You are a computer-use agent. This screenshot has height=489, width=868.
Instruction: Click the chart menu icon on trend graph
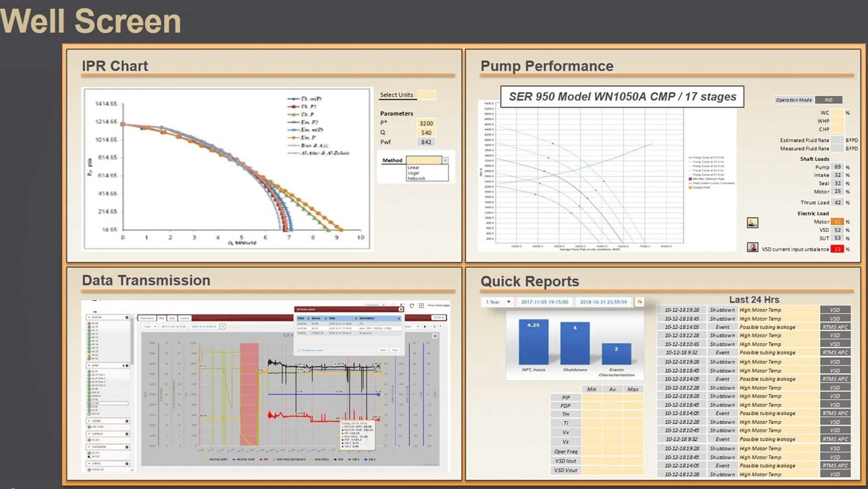435,336
